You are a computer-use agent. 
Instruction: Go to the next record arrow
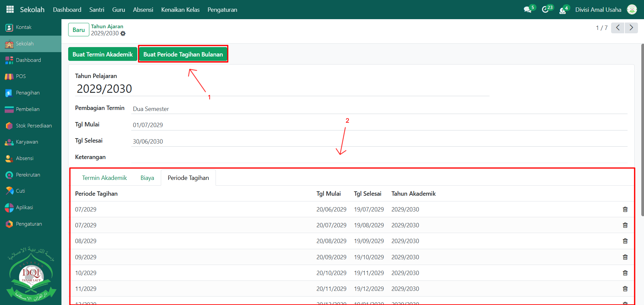click(x=631, y=28)
